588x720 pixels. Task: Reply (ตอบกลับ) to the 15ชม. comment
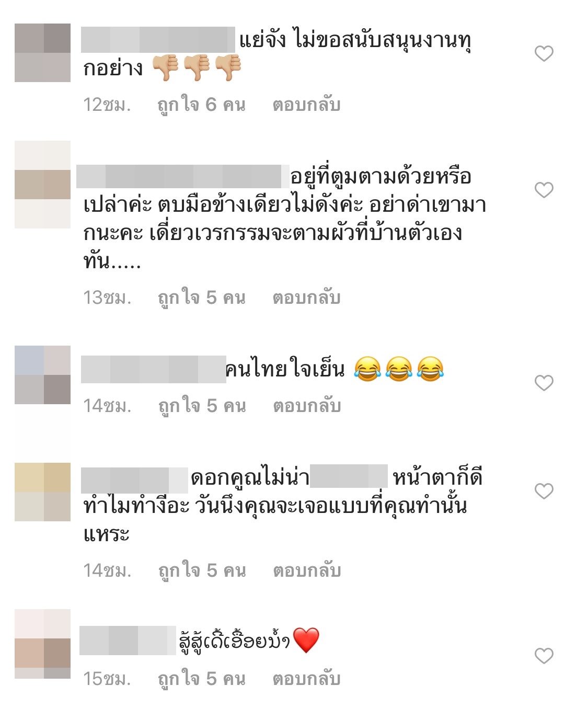tap(306, 679)
